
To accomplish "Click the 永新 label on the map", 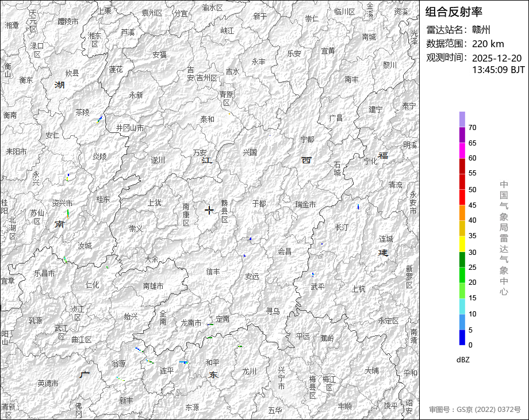I will pos(136,95).
